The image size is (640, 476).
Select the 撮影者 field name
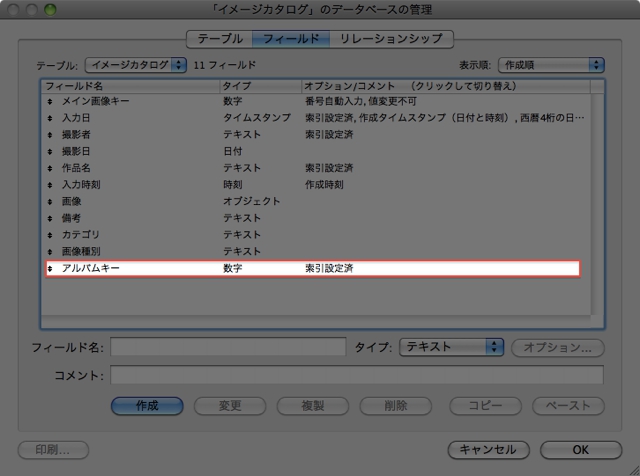[76, 135]
